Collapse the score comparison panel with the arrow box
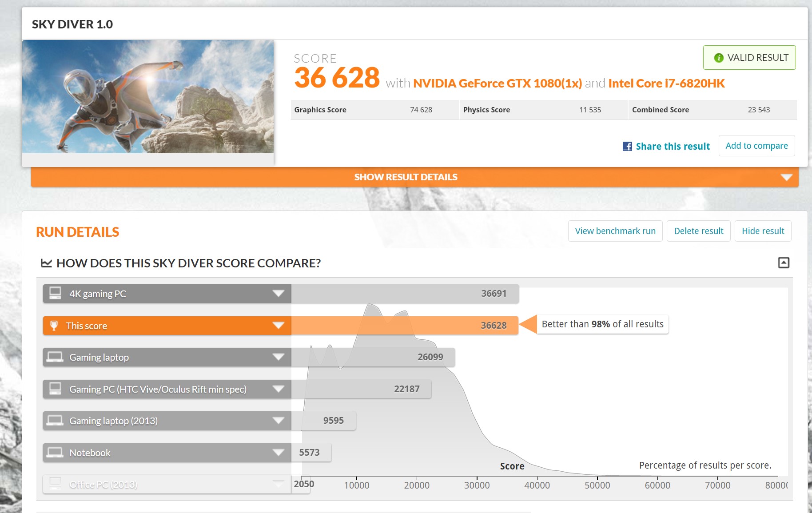 784,263
